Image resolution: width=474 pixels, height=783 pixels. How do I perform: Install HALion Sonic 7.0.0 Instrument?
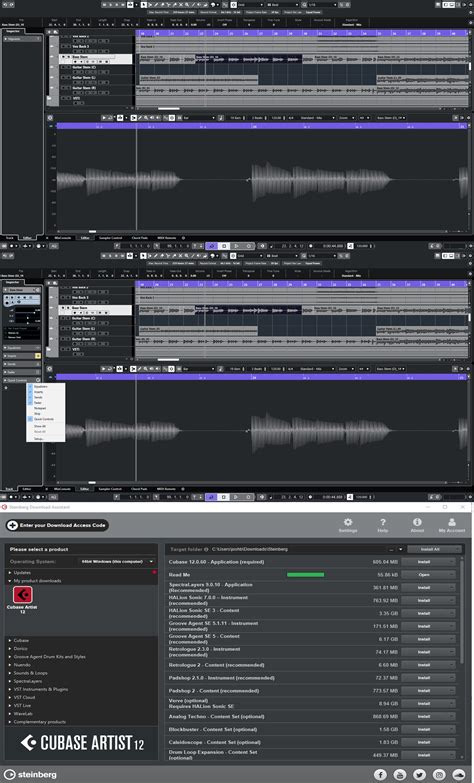click(x=429, y=600)
